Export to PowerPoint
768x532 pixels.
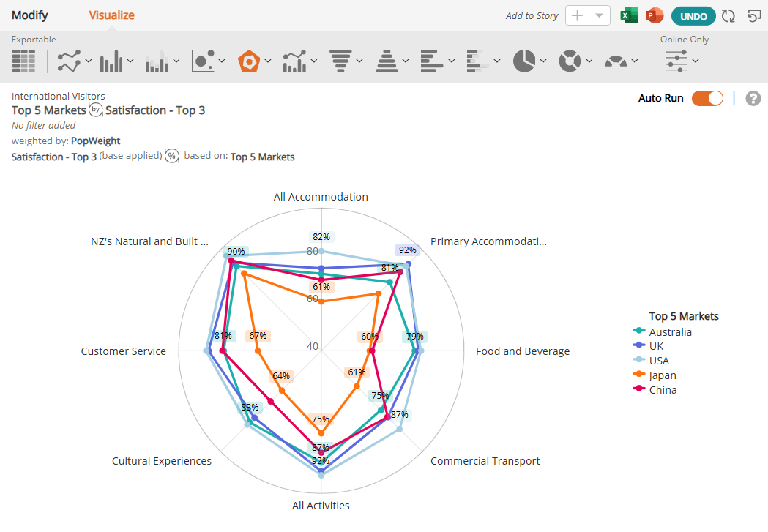click(655, 15)
